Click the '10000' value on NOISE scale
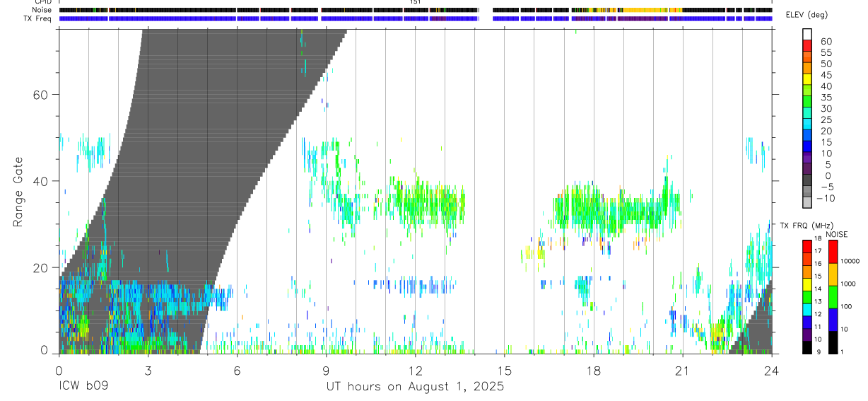Screen dimensions: 868x401 850,261
